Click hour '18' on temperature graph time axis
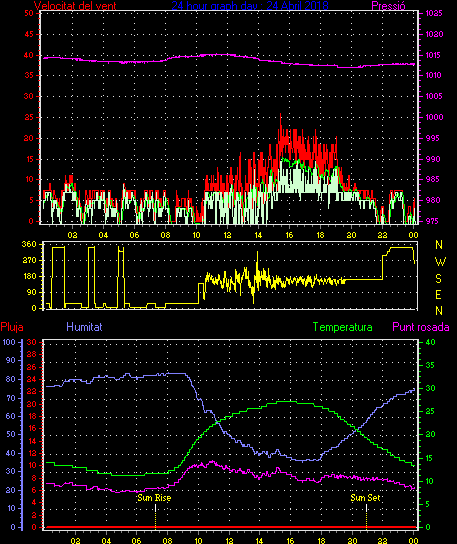457x544 pixels. [321, 541]
